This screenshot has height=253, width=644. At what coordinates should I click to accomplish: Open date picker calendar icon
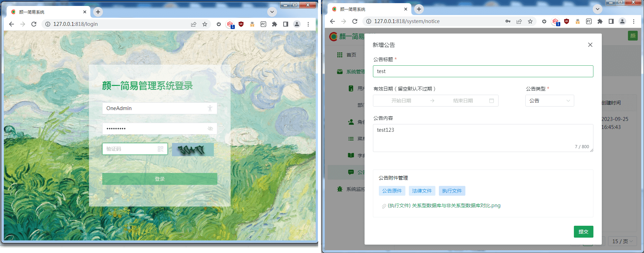pyautogui.click(x=492, y=101)
